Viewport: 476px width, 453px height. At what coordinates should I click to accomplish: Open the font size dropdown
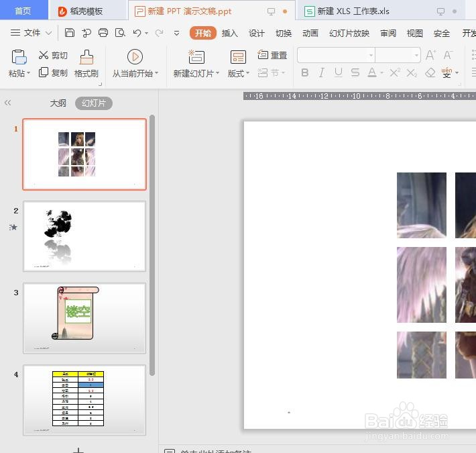pos(416,55)
